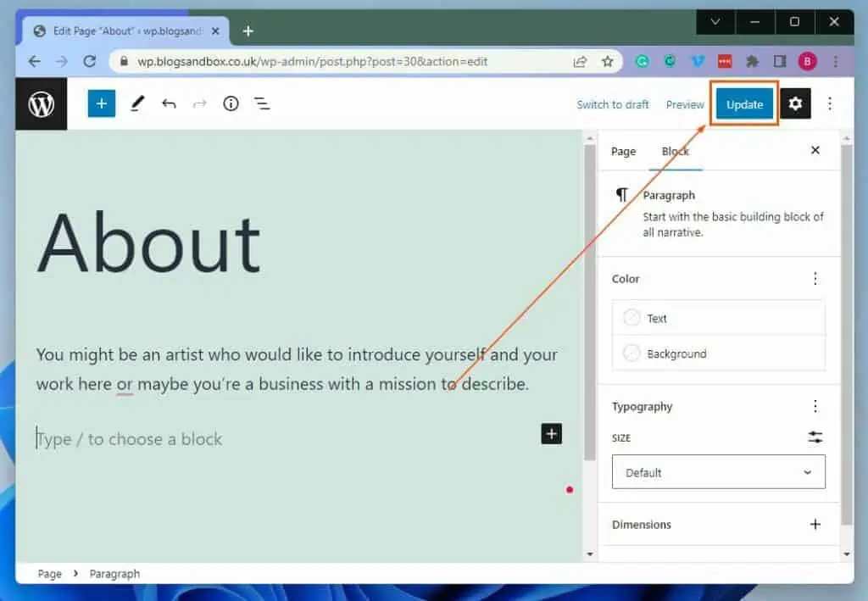Select the editing tools pencil icon
The height and width of the screenshot is (601, 868).
136,103
